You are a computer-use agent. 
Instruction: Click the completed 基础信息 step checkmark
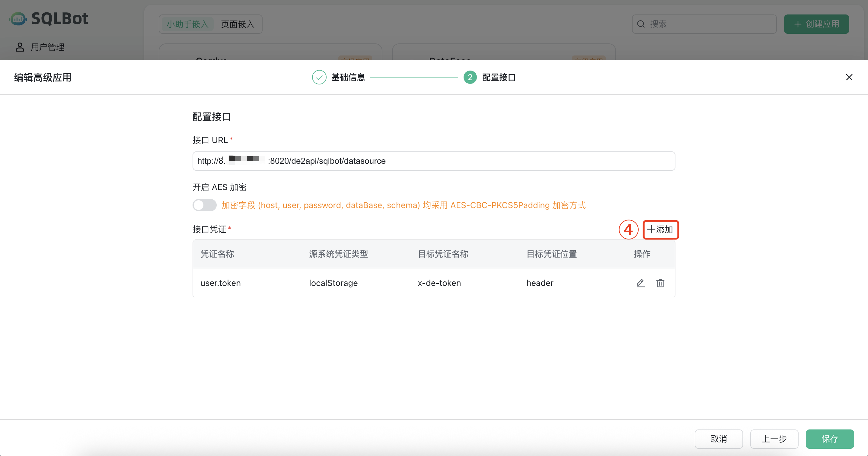click(x=319, y=77)
